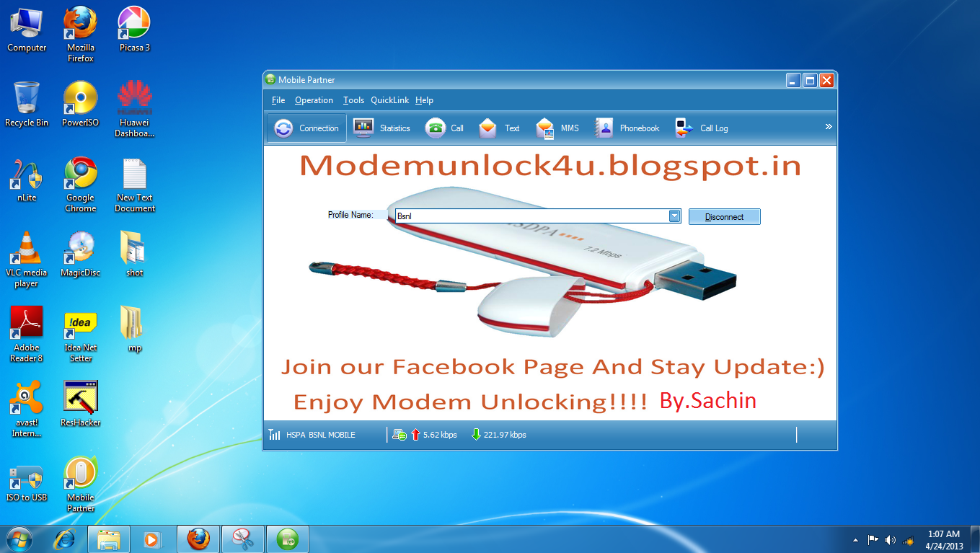The image size is (980, 553).
Task: Switch to Mobile Partner taskbar button
Action: click(x=288, y=539)
